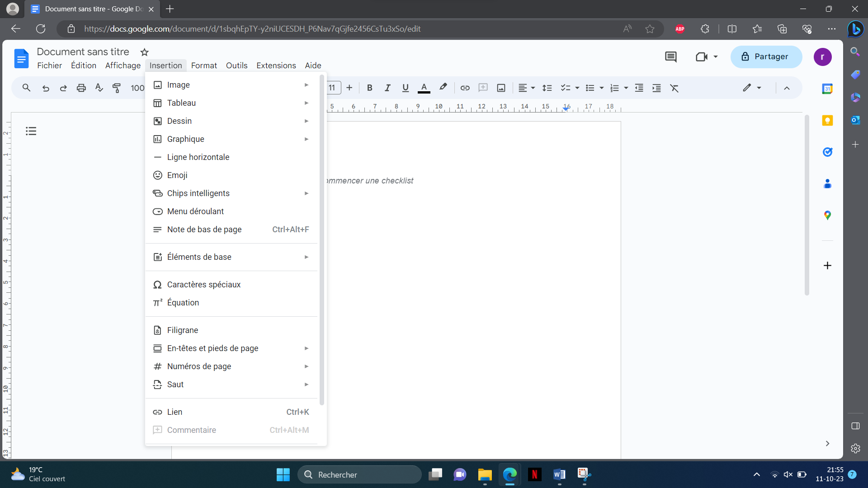Image resolution: width=868 pixels, height=488 pixels.
Task: Add a Filigrane watermark
Action: [x=231, y=330]
